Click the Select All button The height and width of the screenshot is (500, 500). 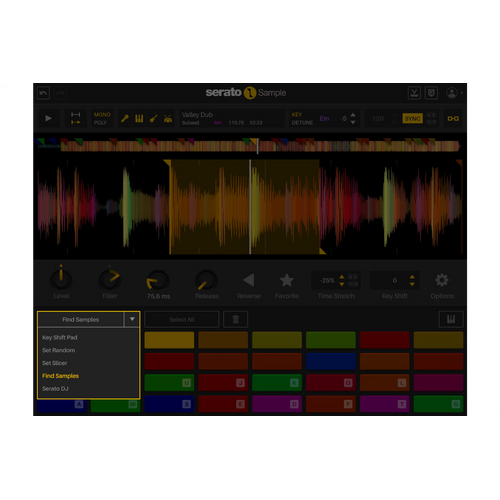182,319
